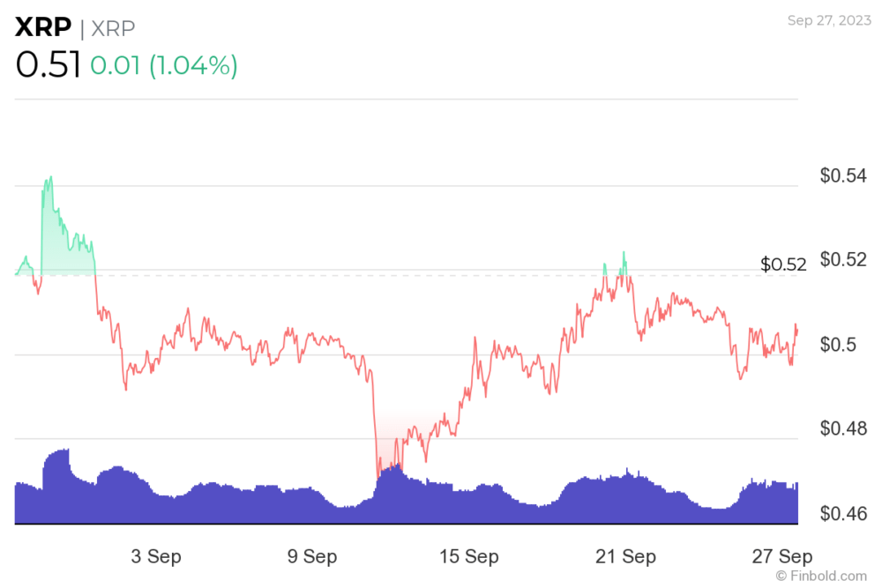Click the XRP ticker title
Screen dimensions: 882x588
43,27
